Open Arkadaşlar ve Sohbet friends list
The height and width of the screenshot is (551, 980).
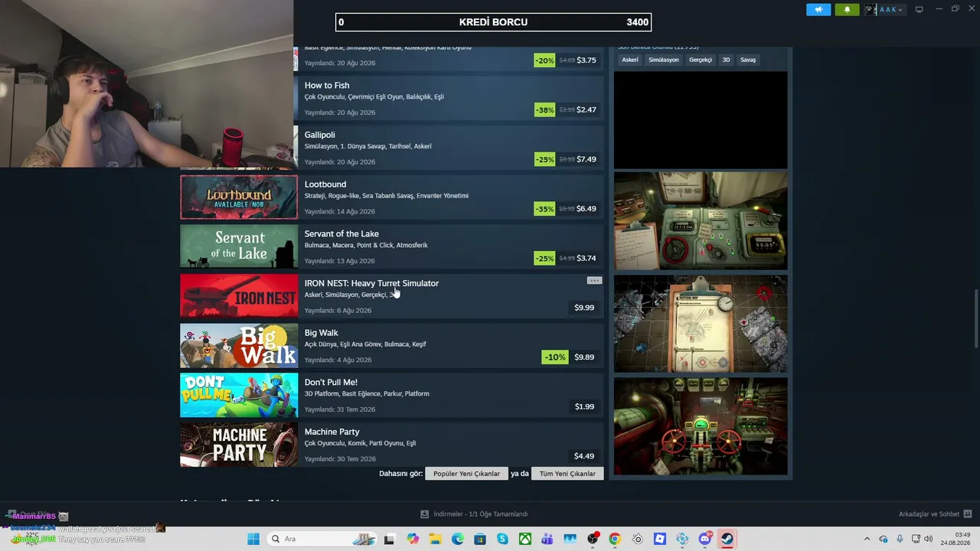[935, 514]
